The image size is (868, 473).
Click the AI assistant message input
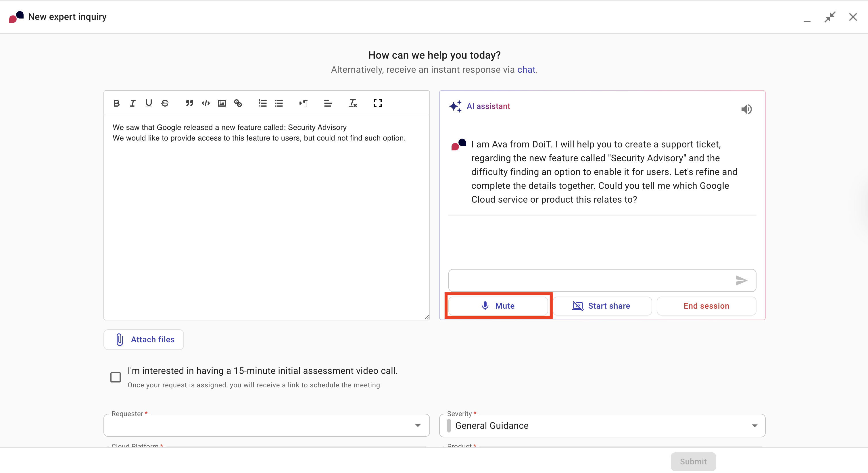pos(590,280)
